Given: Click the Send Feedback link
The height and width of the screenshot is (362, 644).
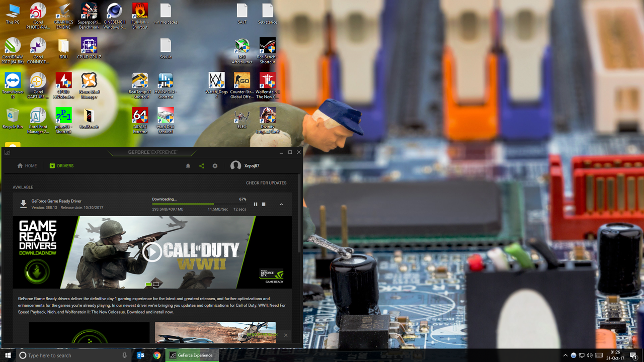Looking at the screenshot, I should click(x=262, y=335).
